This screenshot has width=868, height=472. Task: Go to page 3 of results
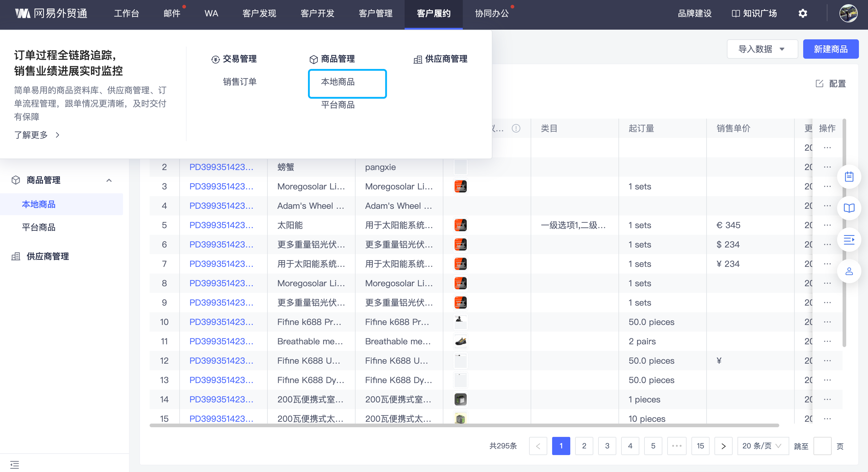607,446
